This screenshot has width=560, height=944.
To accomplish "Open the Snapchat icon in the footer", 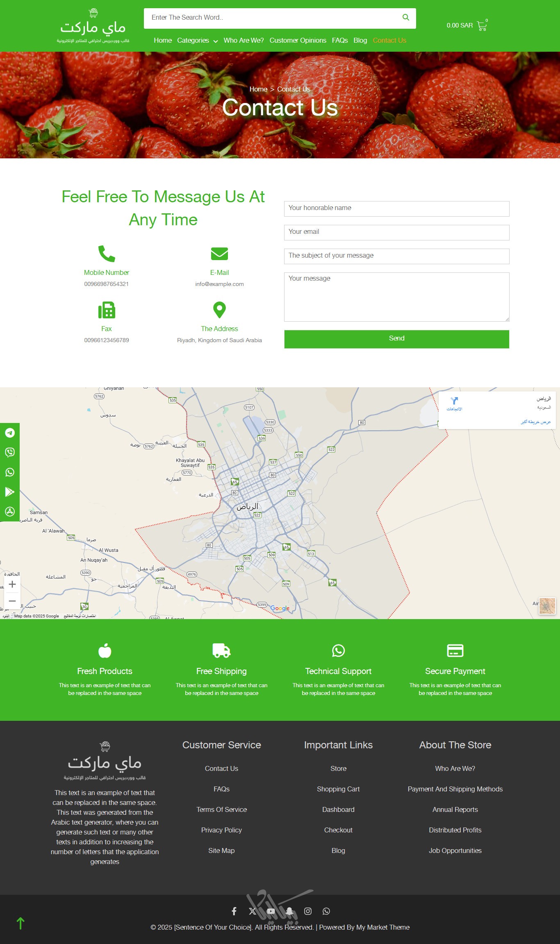I will [x=289, y=911].
